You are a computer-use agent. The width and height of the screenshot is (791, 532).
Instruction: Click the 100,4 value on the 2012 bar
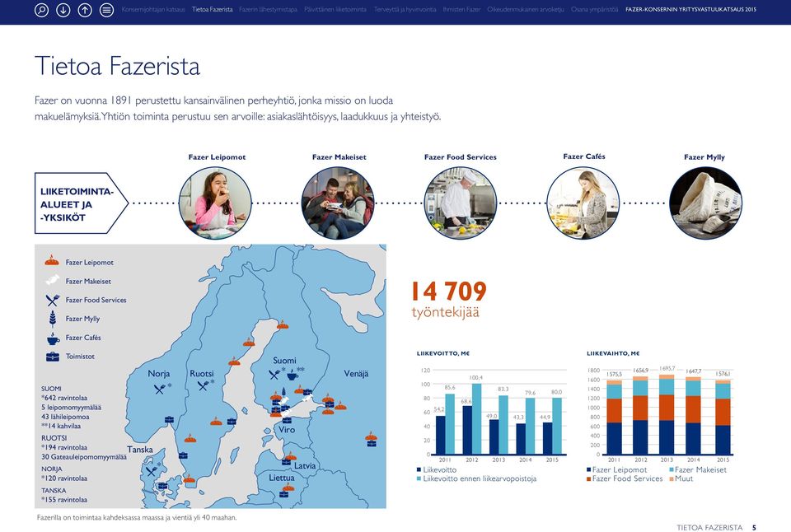[475, 377]
